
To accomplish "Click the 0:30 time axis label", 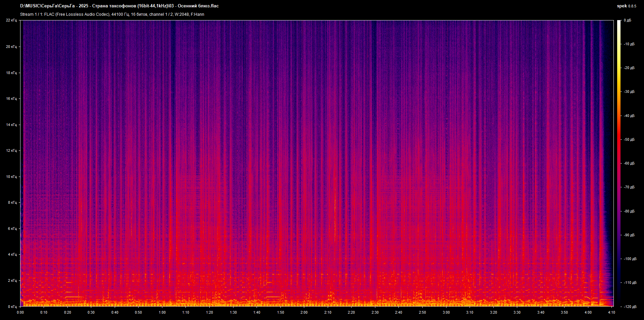I will 91,312.
